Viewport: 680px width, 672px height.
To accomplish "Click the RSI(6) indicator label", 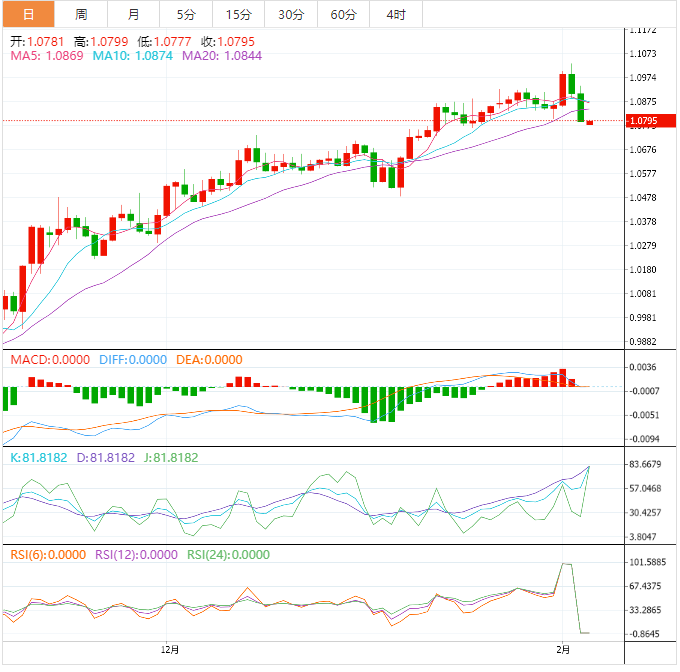I will click(x=48, y=555).
